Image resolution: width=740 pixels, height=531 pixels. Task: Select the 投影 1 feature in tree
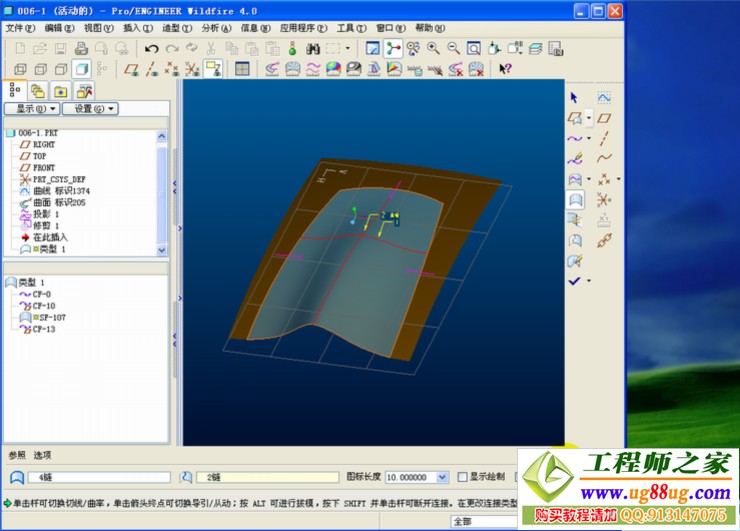pos(46,213)
